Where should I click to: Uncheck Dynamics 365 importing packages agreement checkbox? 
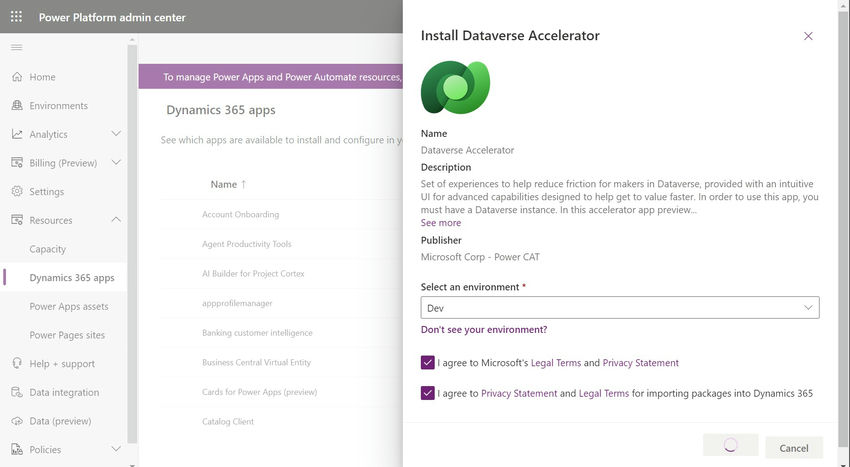tap(428, 393)
